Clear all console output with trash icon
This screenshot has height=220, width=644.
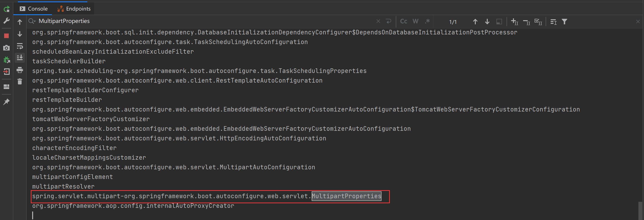point(20,82)
